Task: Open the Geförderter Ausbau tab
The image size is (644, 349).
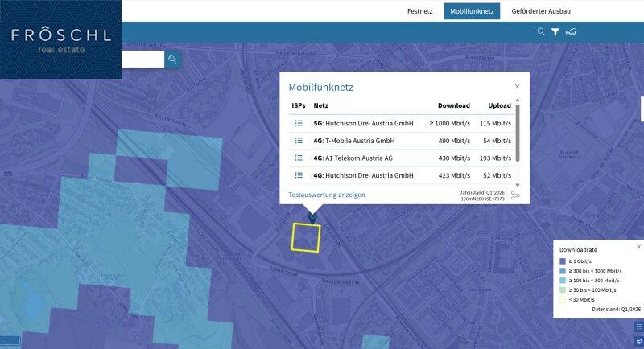Action: tap(541, 11)
